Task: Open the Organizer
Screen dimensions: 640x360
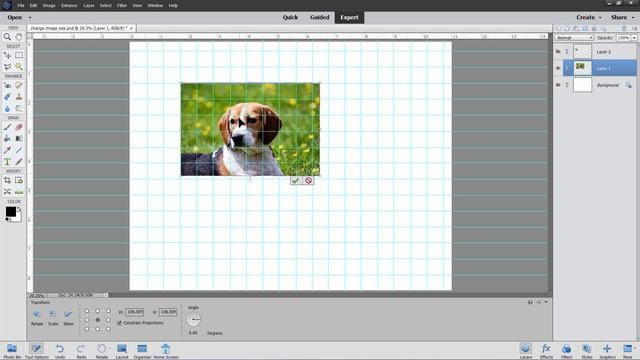Action: [x=142, y=351]
